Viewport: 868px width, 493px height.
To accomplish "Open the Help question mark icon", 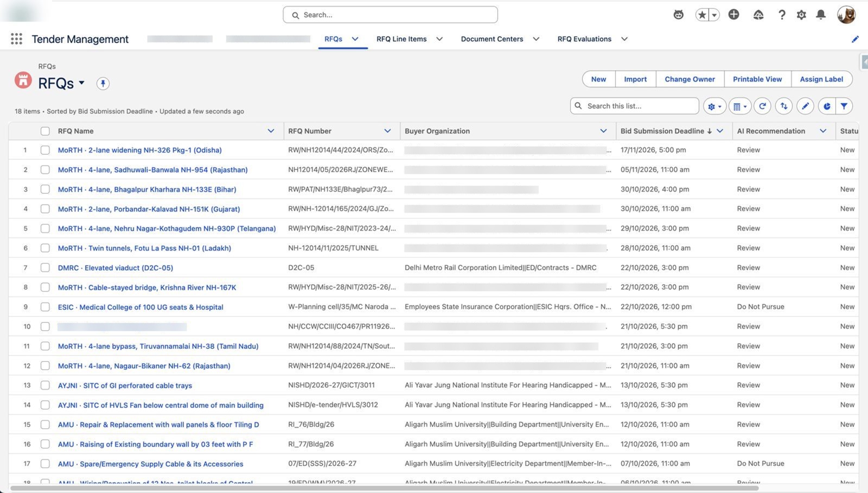I will point(781,15).
